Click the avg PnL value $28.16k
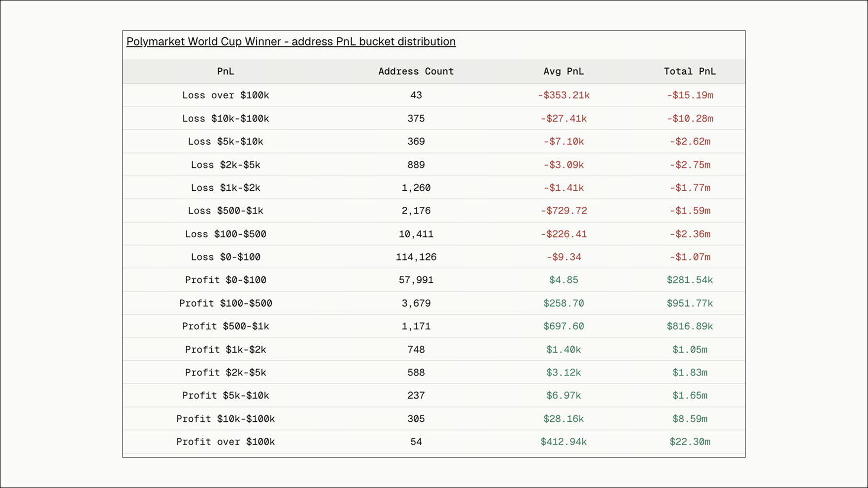Image resolution: width=868 pixels, height=488 pixels. (x=564, y=419)
